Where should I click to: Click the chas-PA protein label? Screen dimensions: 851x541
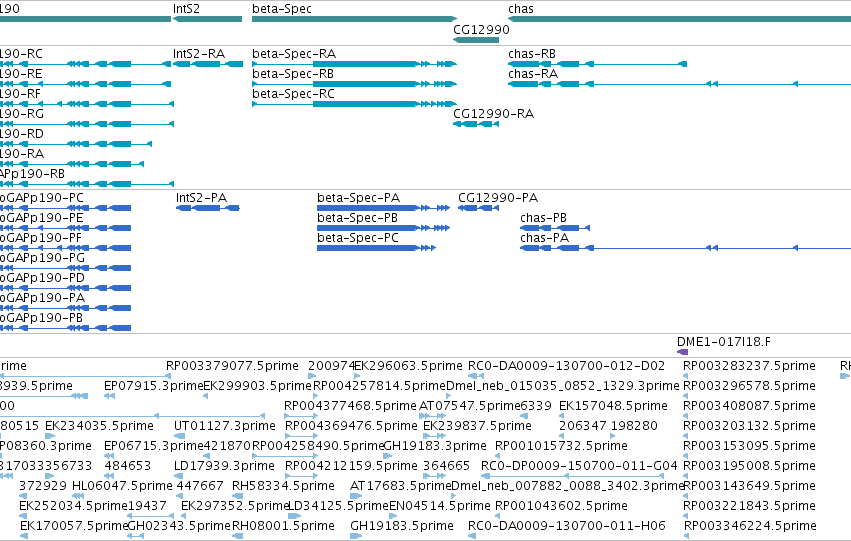544,238
